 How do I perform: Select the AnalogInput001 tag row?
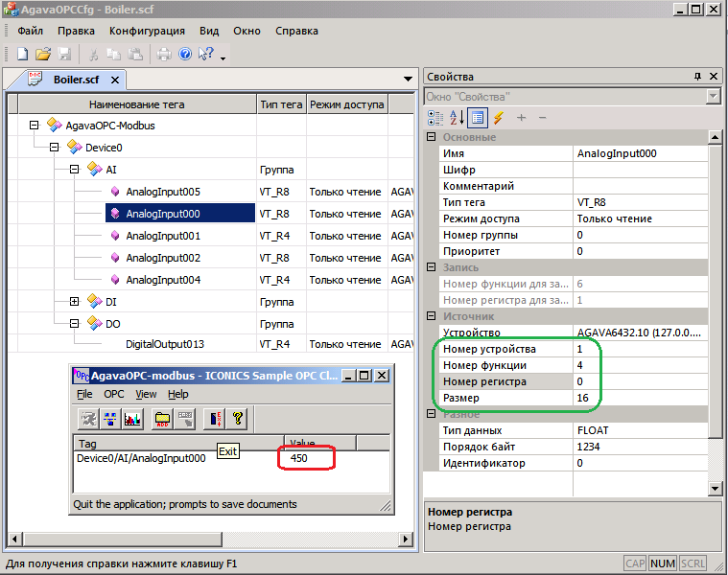click(x=163, y=236)
